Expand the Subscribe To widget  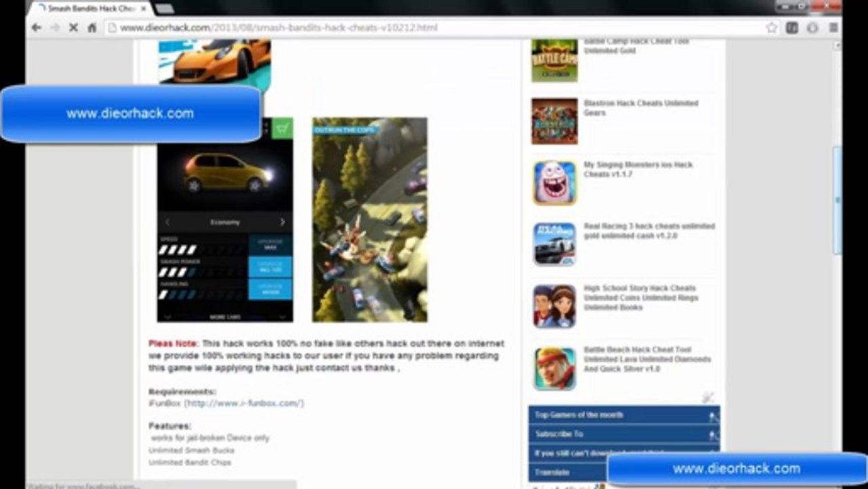[x=624, y=434]
